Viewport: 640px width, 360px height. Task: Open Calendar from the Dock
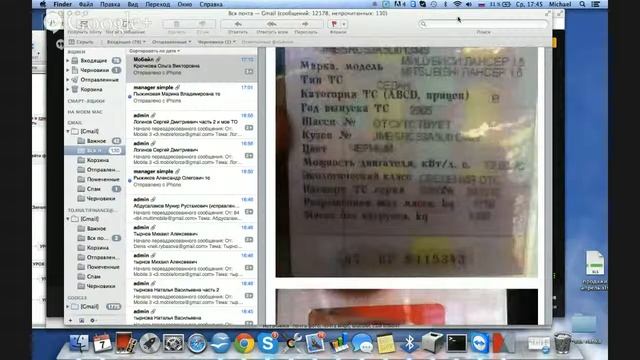(x=102, y=343)
